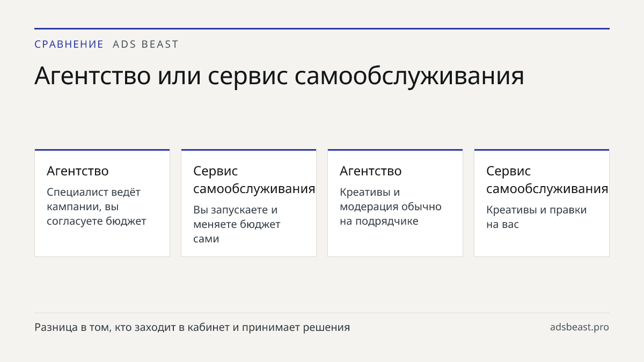
Task: Click the footer text 'Разница в том, кто заходит'
Action: click(192, 327)
